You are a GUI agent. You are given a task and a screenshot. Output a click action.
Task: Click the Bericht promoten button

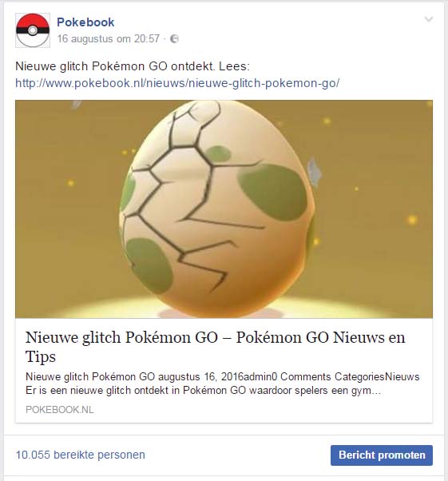coord(382,455)
